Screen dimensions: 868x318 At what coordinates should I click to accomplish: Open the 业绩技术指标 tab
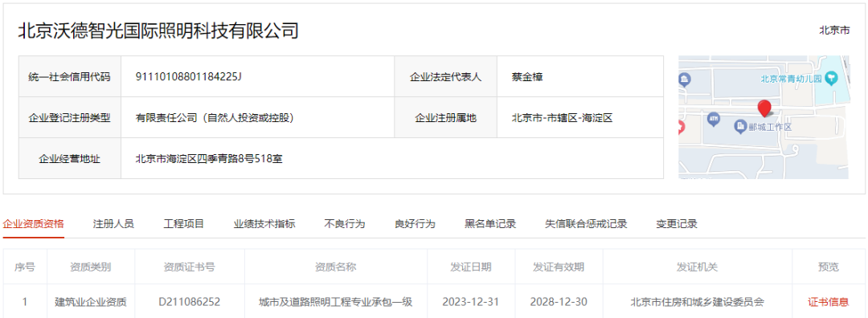coord(264,224)
